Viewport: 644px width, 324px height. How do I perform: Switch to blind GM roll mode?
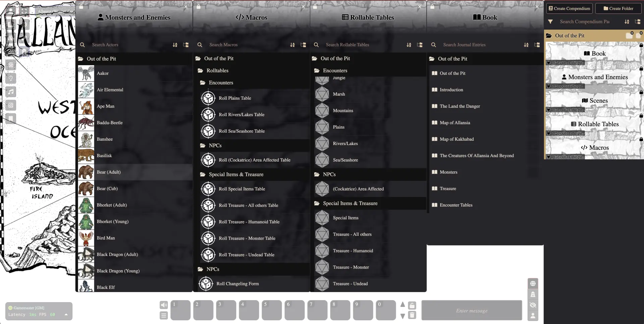click(x=533, y=305)
